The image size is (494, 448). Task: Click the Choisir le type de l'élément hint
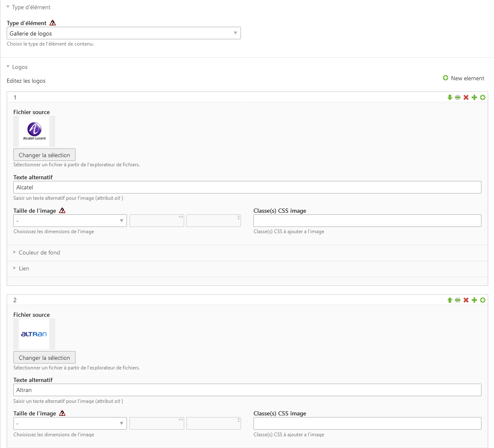(51, 44)
